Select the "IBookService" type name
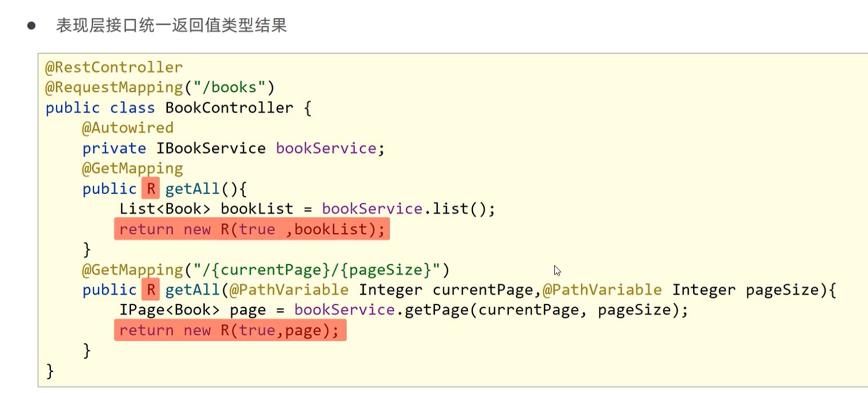The image size is (868, 393). [211, 148]
